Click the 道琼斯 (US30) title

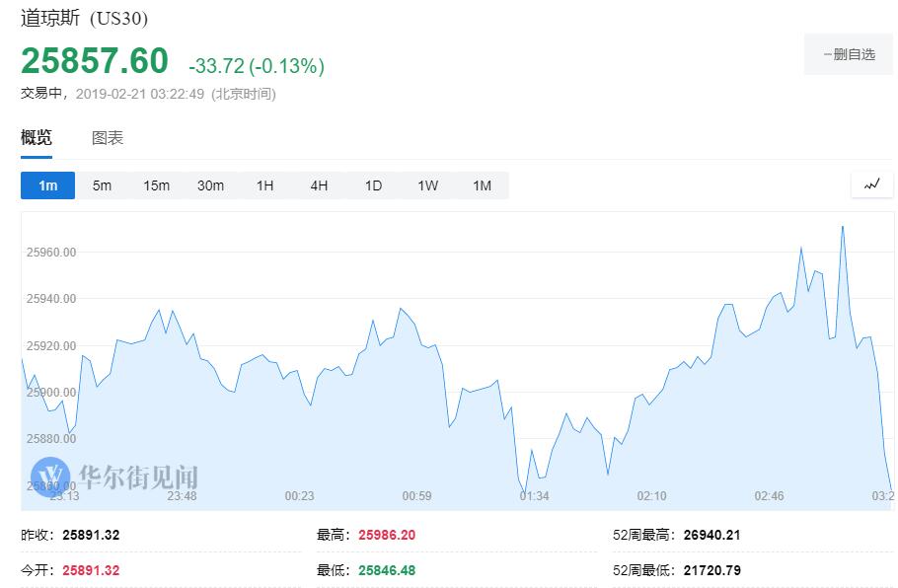point(84,19)
